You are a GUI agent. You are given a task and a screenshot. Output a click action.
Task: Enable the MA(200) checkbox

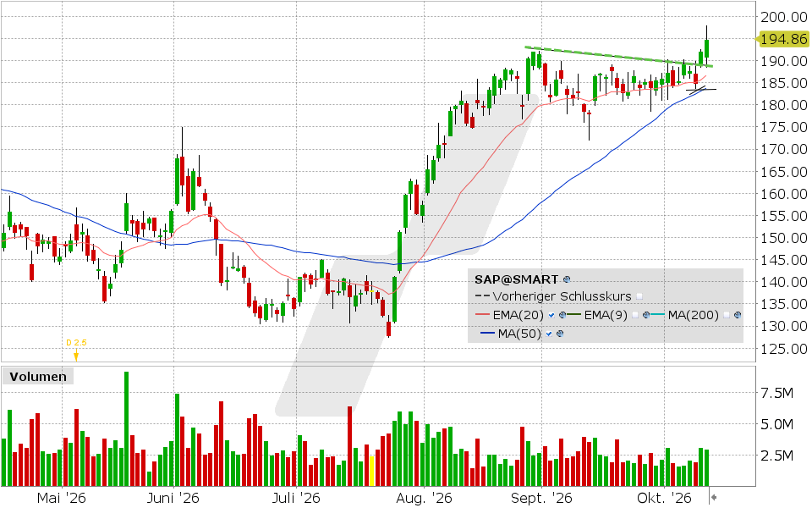[x=727, y=315]
